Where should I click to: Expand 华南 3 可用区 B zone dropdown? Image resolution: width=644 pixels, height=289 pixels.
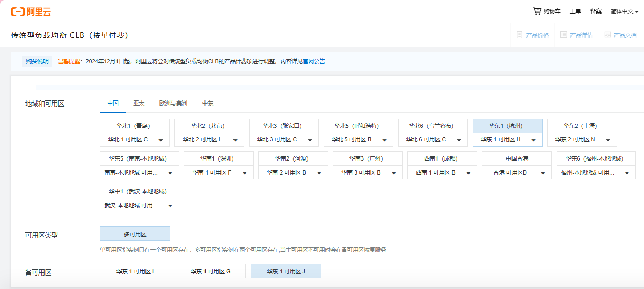point(368,172)
